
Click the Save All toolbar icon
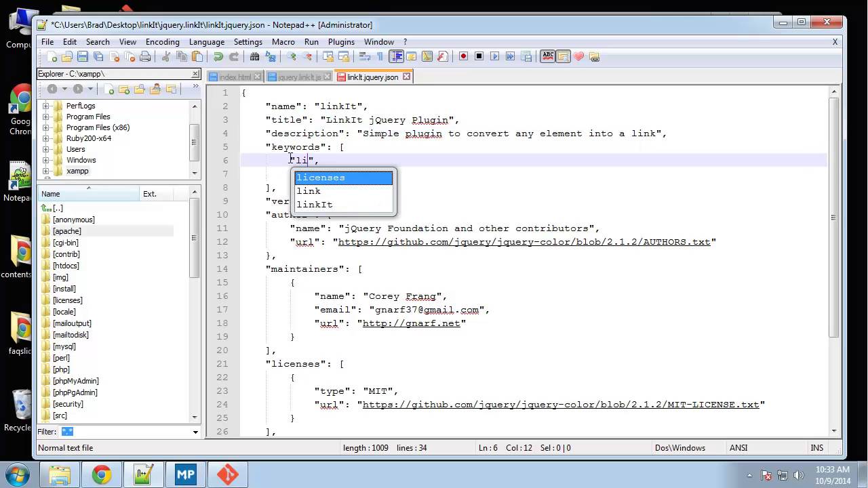pyautogui.click(x=98, y=56)
